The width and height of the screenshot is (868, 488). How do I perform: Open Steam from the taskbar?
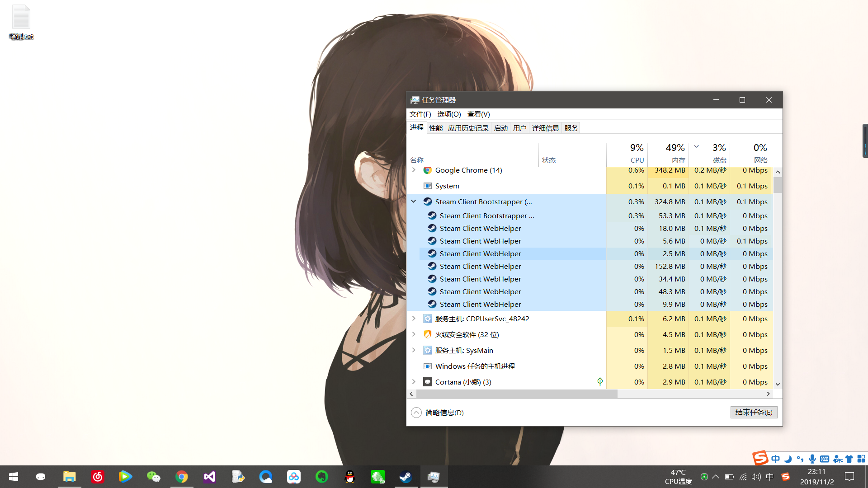(406, 476)
